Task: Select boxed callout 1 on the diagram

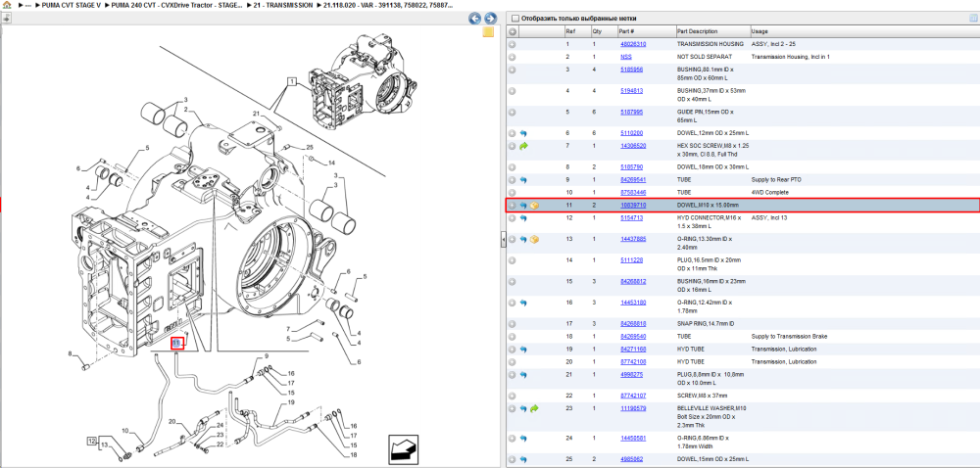Action: pyautogui.click(x=291, y=81)
